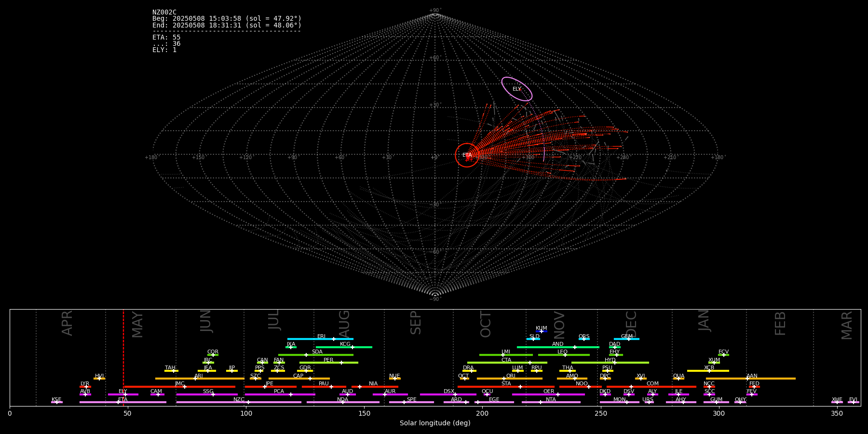
Task: Click the XHE shower label
Action: click(837, 400)
